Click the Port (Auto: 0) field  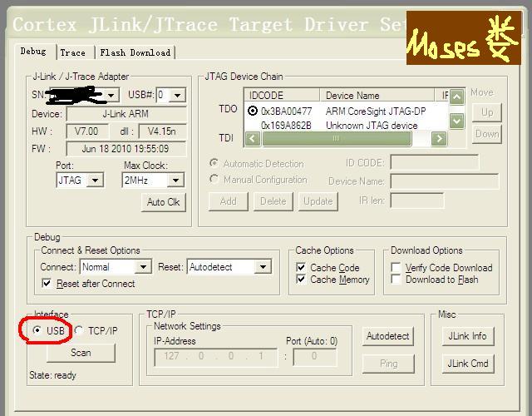click(315, 357)
